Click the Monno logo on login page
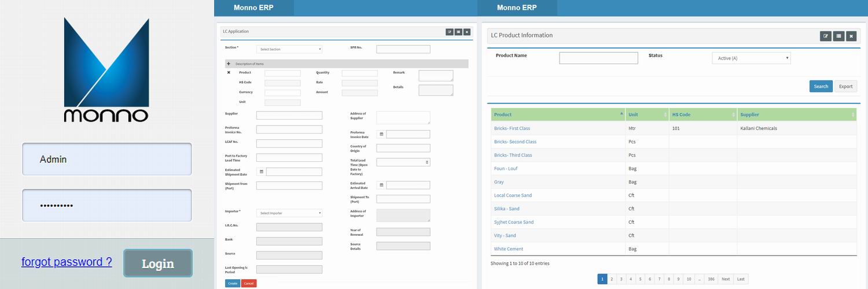This screenshot has width=868, height=289. click(106, 70)
